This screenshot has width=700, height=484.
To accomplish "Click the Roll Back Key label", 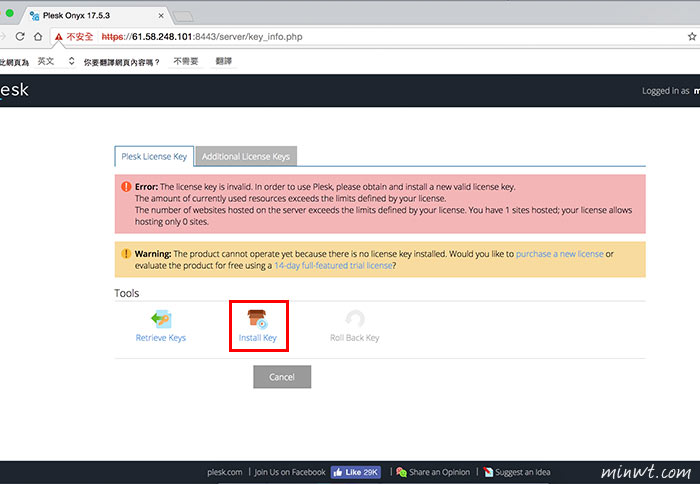I will pyautogui.click(x=355, y=338).
